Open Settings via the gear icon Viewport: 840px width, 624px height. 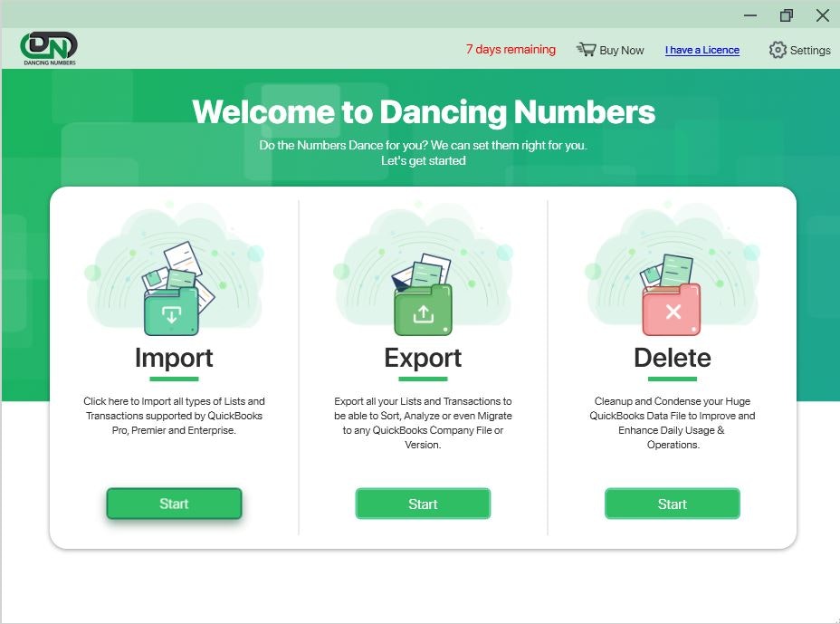pyautogui.click(x=777, y=50)
